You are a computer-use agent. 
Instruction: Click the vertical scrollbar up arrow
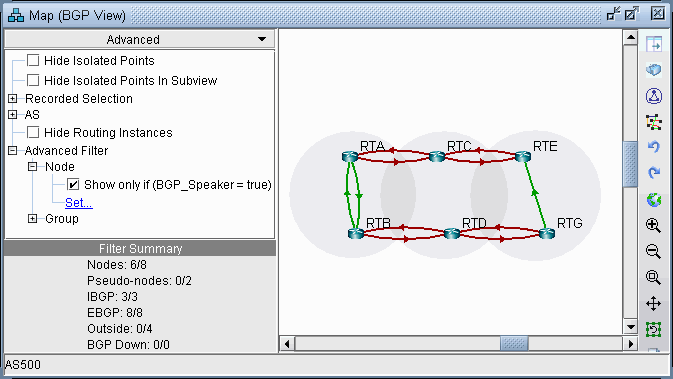(x=631, y=38)
